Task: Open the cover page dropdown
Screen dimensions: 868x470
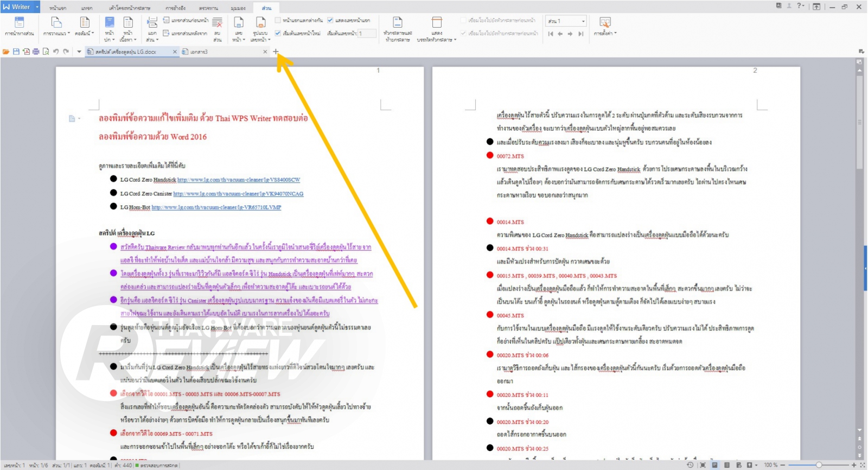Action: pos(109,29)
